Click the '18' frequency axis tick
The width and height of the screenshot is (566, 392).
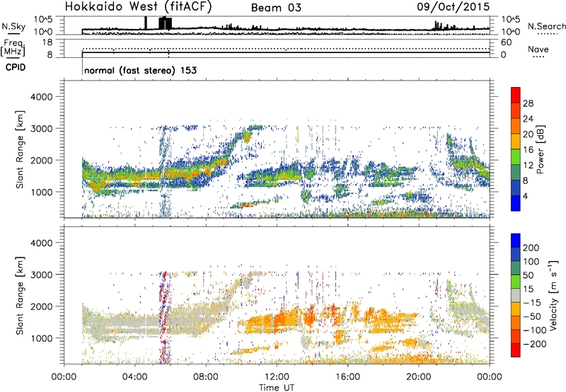click(x=47, y=42)
